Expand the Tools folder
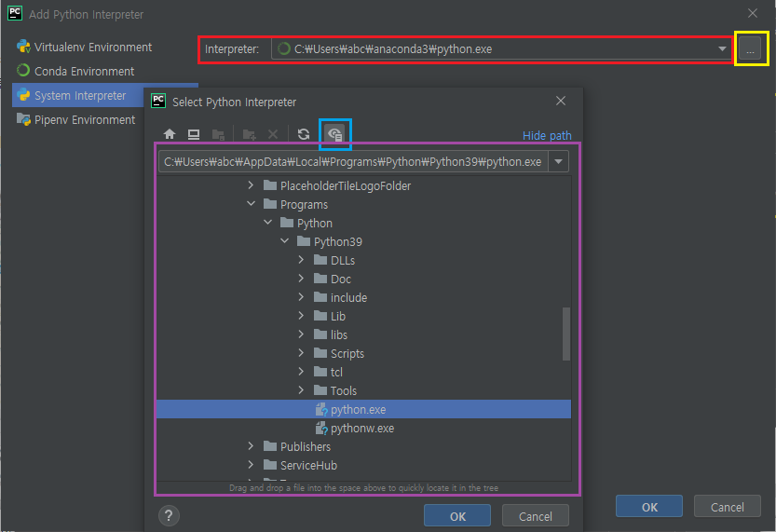The width and height of the screenshot is (776, 532). click(301, 390)
